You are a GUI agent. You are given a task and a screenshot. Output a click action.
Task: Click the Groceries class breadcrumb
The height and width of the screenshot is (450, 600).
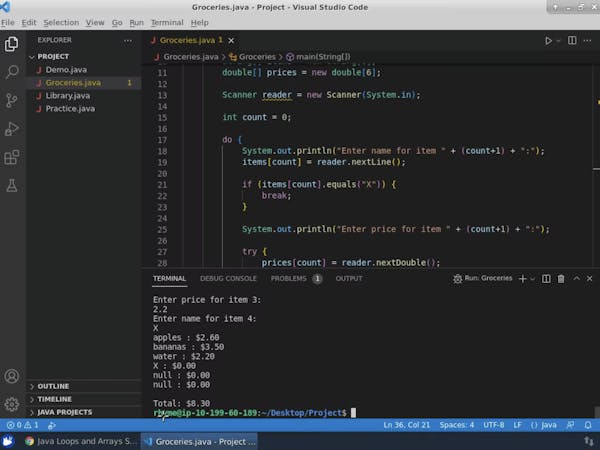coord(252,57)
